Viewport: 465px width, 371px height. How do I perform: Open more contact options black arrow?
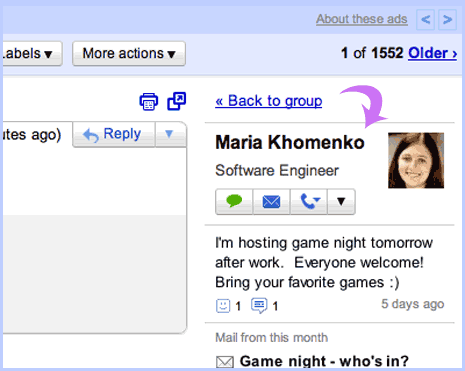pyautogui.click(x=341, y=202)
